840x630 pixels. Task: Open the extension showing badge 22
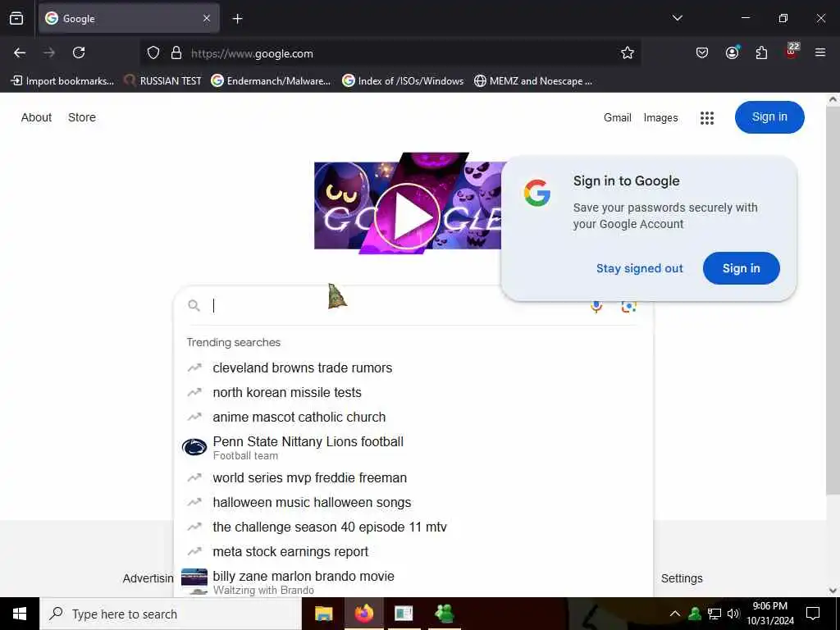(792, 52)
